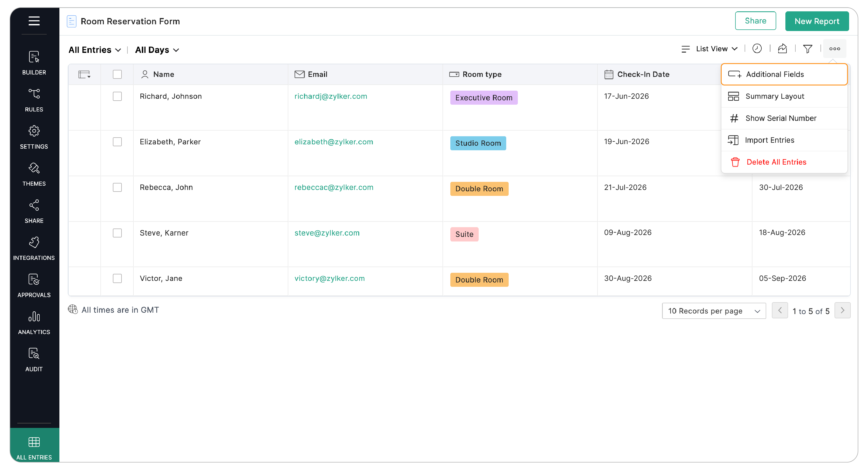
Task: Open the 10 Records per page dropdown
Action: (x=714, y=311)
